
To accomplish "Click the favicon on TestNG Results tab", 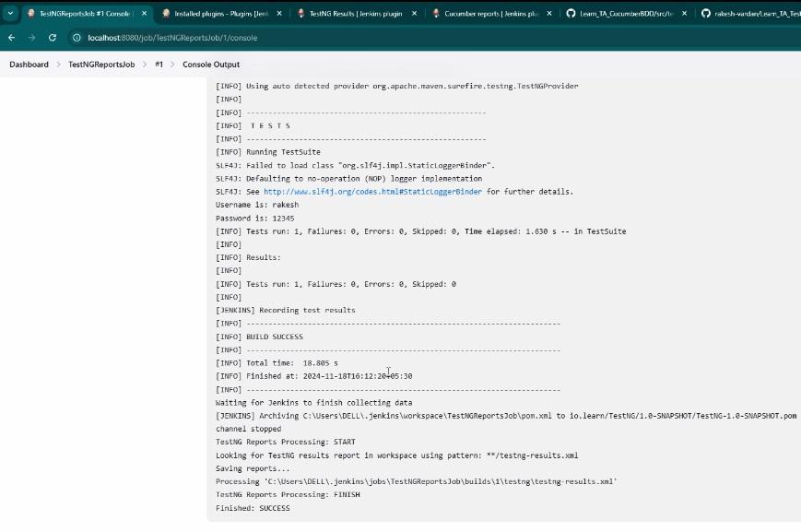I will (x=300, y=13).
